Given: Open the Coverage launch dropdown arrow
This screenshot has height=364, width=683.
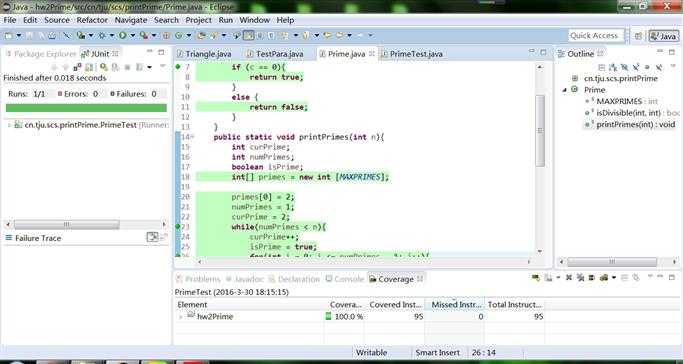Looking at the screenshot, I should (91, 36).
